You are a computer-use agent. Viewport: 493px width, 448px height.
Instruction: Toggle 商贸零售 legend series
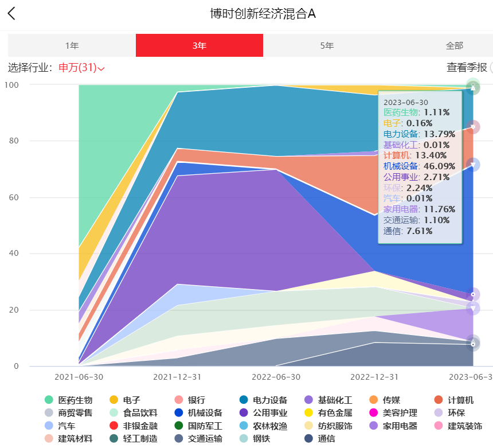coord(69,412)
